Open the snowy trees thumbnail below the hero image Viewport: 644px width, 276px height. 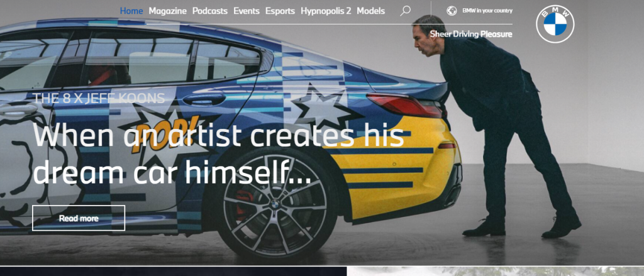(496, 272)
